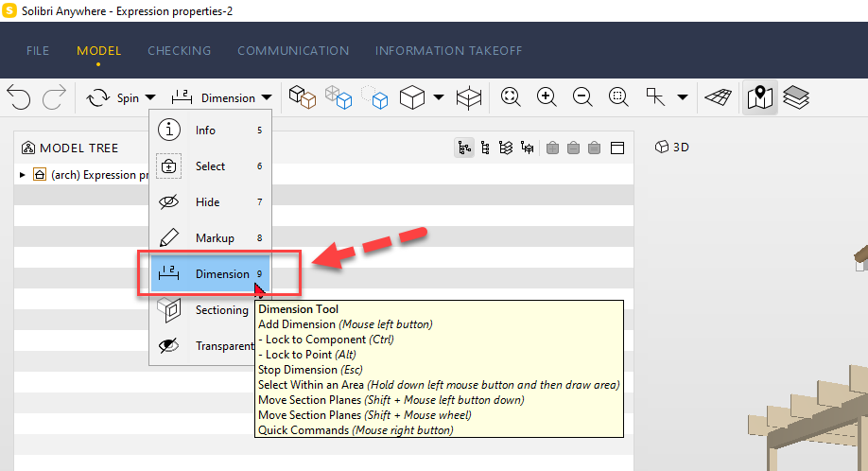Click the second model tree hierarchy icon
Screen dimensions: 868x471
point(485,148)
